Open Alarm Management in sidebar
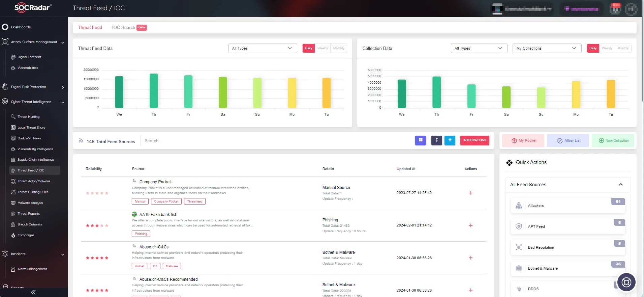This screenshot has width=644, height=297. (32, 269)
